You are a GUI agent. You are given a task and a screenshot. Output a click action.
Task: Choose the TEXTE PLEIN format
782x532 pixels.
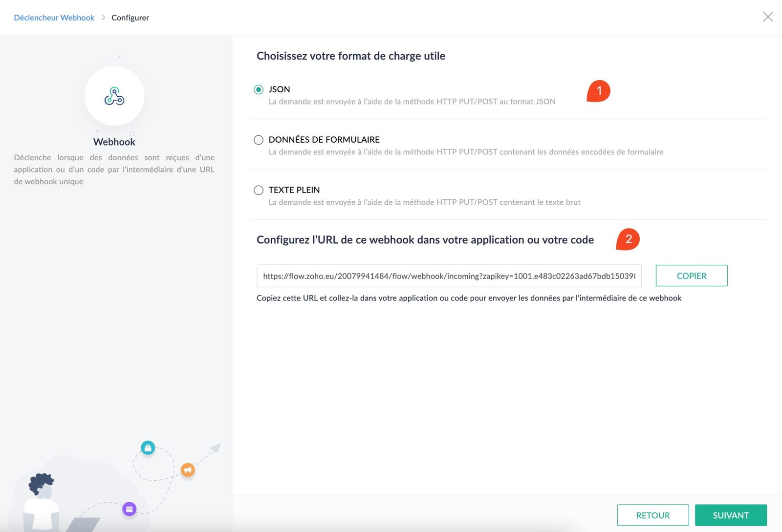259,191
